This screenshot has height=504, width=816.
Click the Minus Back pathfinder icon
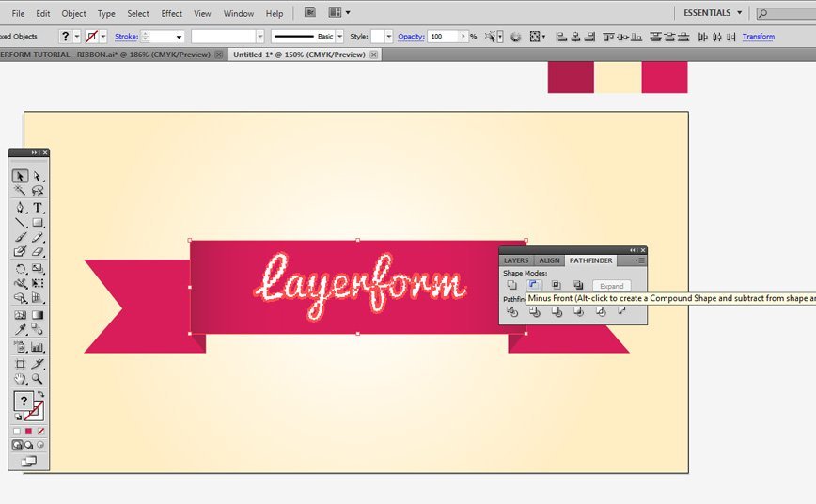pyautogui.click(x=621, y=311)
